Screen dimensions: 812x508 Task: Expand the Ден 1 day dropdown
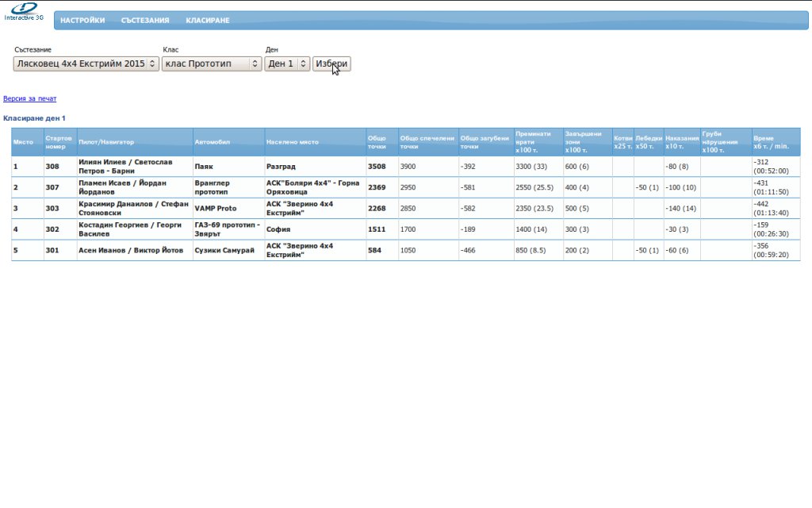[287, 63]
